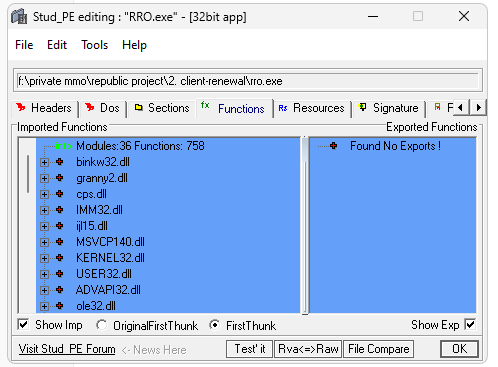Click red cross icon beside IMM32.dll
Screen dimensions: 498x367
point(60,210)
